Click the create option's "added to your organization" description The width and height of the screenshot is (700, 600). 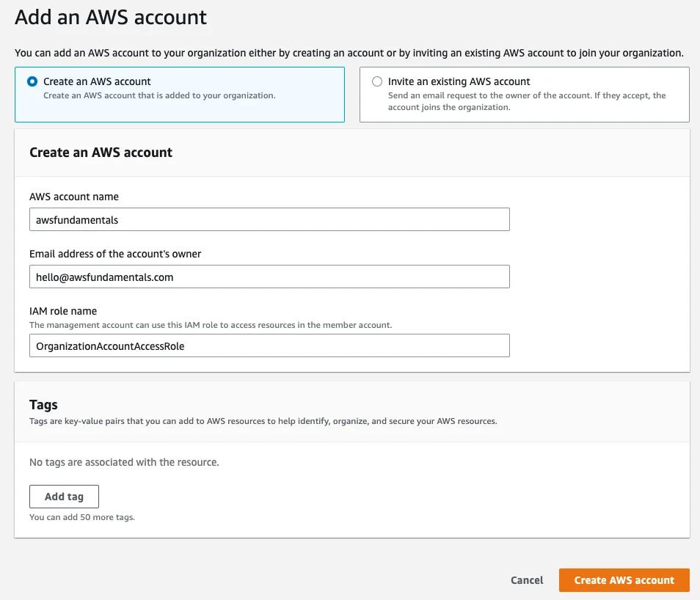point(159,95)
